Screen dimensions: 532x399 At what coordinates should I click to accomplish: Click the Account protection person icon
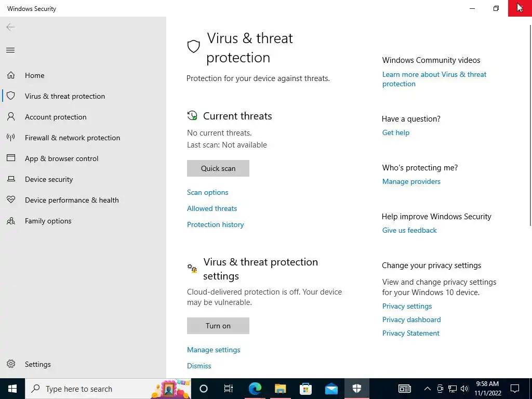tap(11, 117)
